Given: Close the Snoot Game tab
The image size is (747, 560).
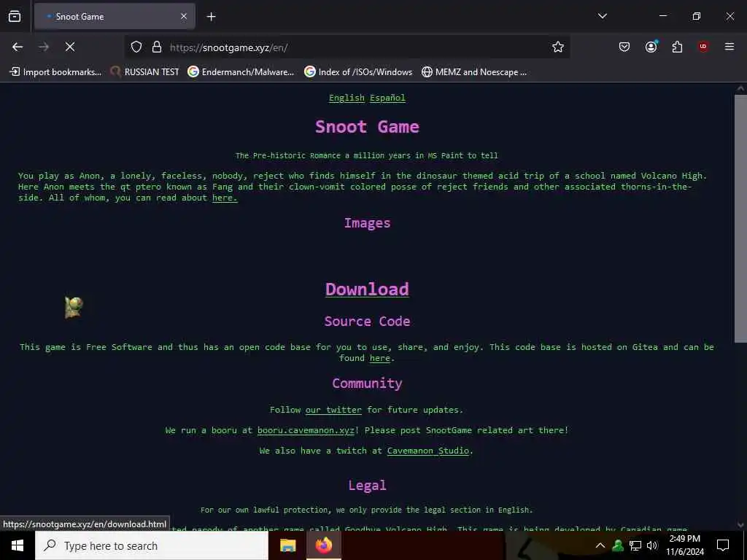Looking at the screenshot, I should tap(184, 17).
